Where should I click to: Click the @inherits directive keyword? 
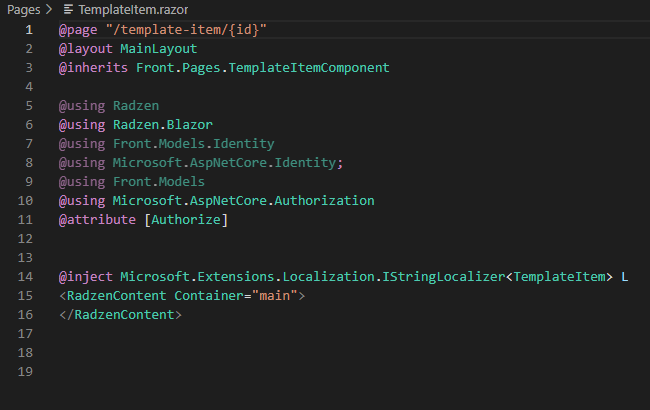tap(93, 68)
